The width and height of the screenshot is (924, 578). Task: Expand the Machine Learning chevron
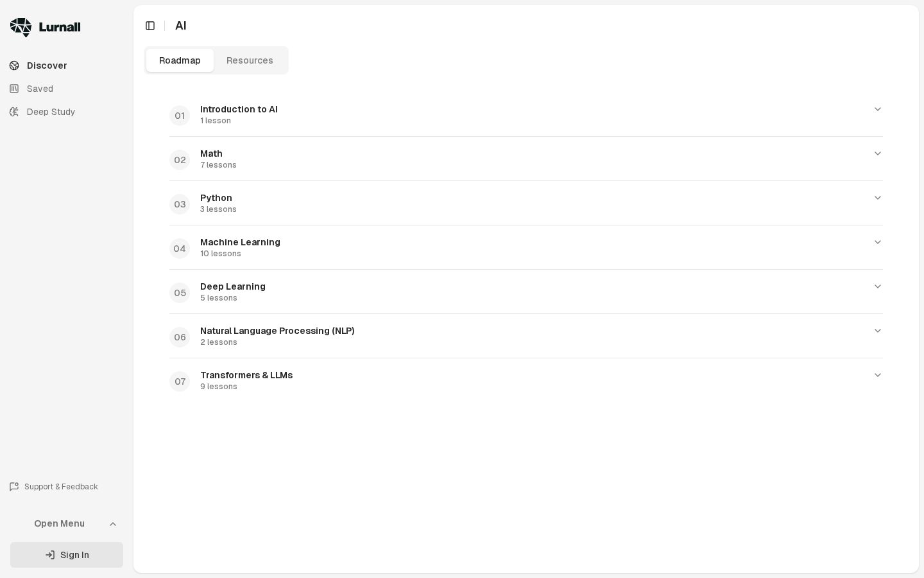click(x=878, y=242)
